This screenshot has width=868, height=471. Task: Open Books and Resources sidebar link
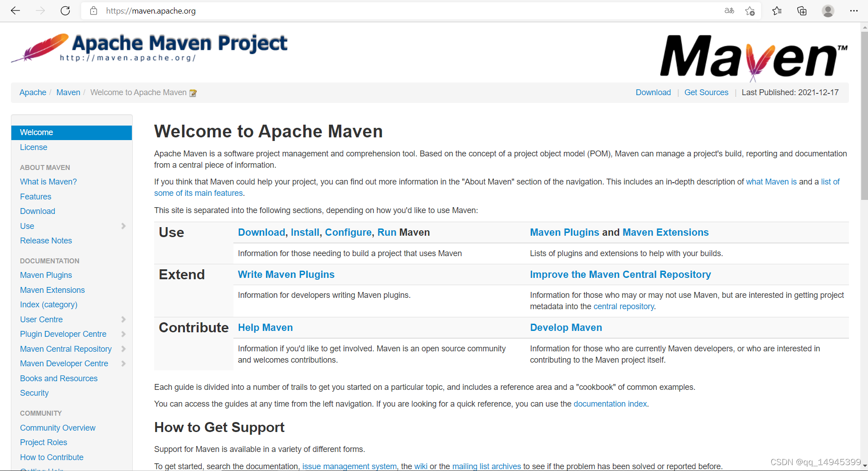(x=59, y=379)
